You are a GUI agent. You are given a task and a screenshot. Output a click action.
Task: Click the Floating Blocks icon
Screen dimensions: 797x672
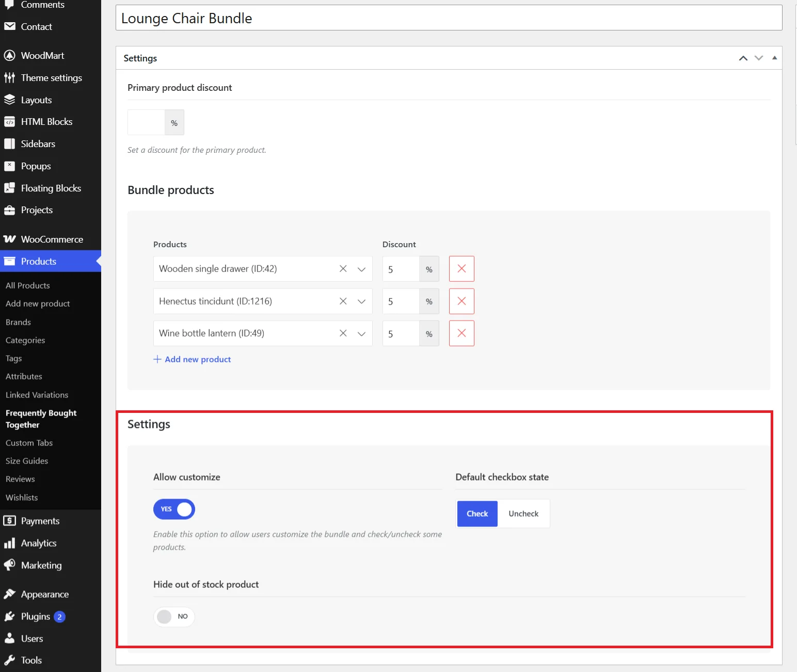9,188
